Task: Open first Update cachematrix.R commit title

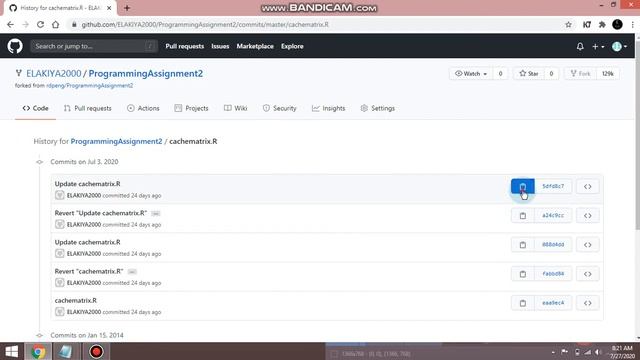Action: click(x=87, y=184)
